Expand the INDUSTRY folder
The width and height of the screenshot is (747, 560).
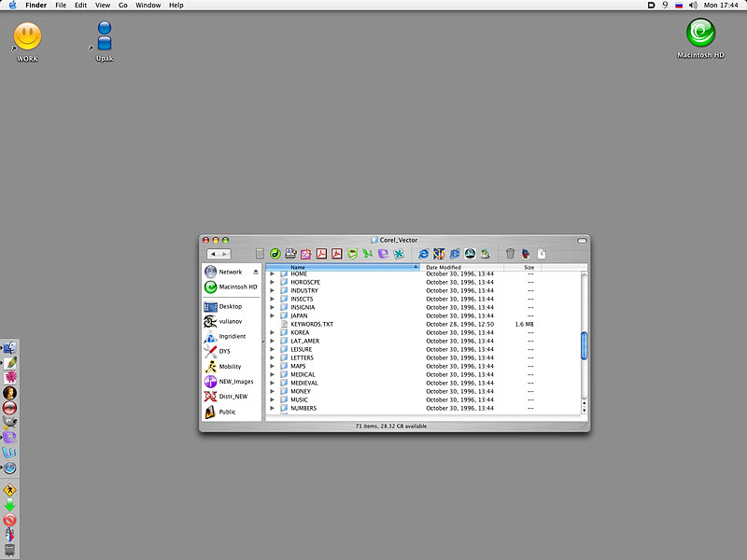(273, 290)
